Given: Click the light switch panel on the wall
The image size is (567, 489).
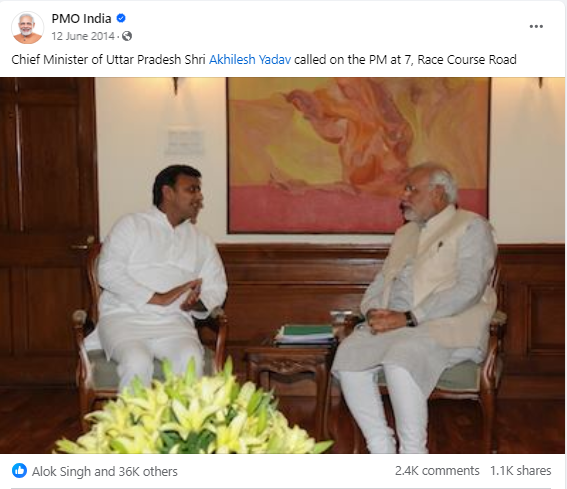Looking at the screenshot, I should (x=185, y=141).
